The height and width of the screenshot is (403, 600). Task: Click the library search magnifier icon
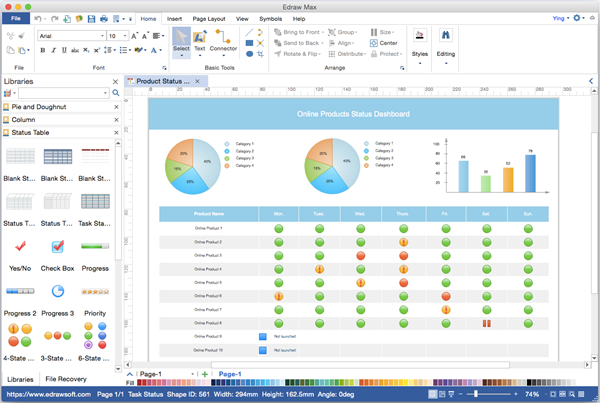pyautogui.click(x=116, y=93)
